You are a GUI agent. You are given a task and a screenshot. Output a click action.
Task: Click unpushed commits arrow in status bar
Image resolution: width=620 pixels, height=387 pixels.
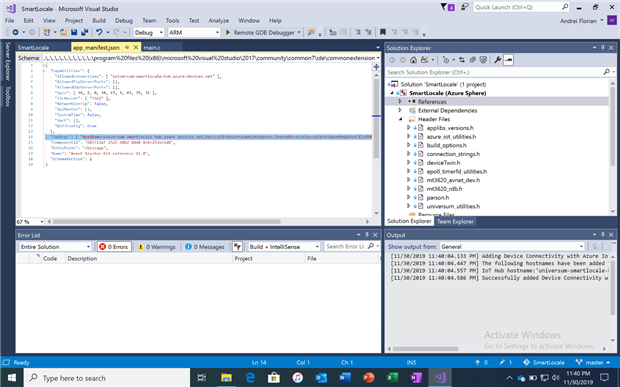point(481,362)
